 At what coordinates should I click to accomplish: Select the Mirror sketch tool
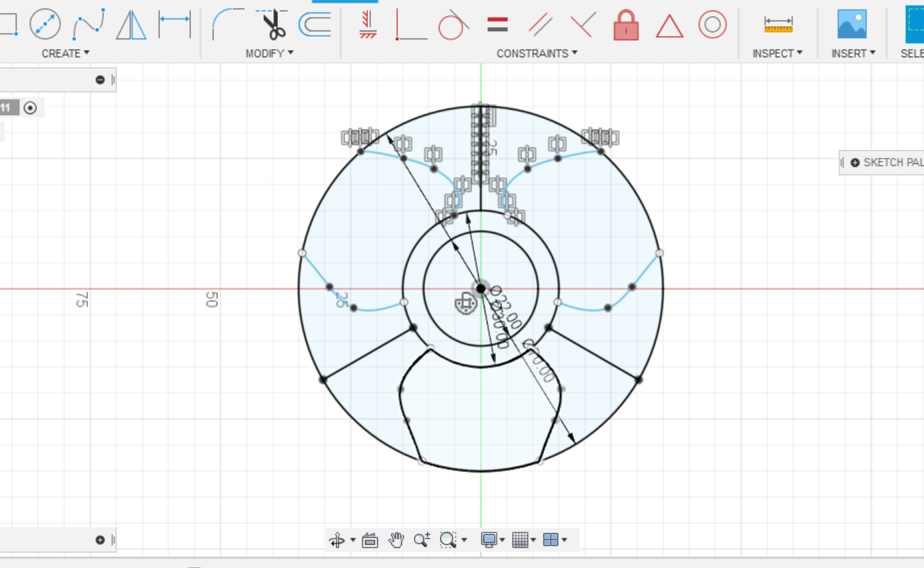coord(131,25)
